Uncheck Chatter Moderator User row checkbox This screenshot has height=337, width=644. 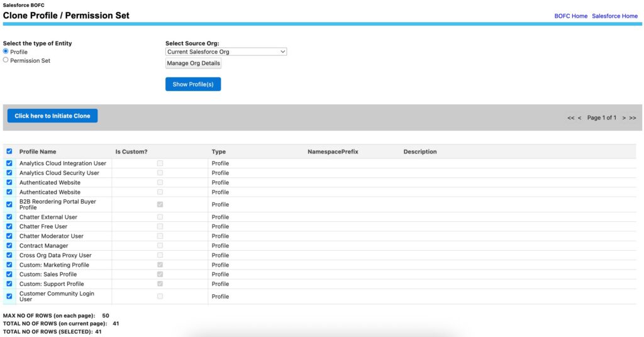pyautogui.click(x=9, y=236)
